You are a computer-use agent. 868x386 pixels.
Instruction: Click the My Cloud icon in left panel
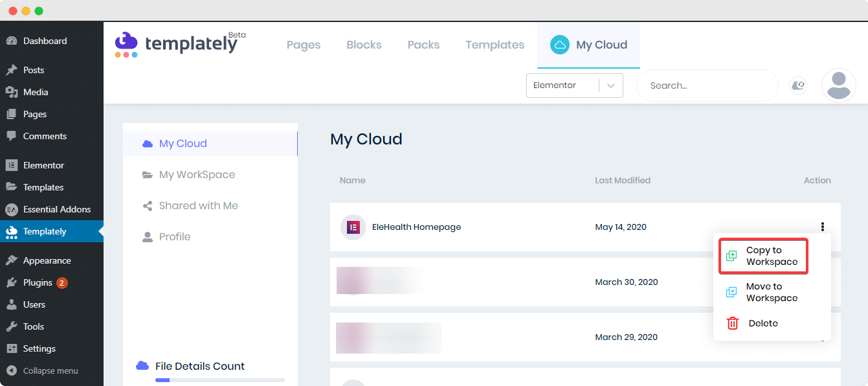click(148, 144)
